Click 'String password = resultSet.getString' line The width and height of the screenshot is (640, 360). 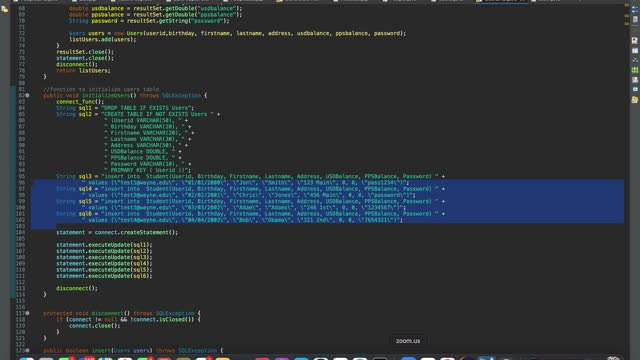[x=149, y=21]
